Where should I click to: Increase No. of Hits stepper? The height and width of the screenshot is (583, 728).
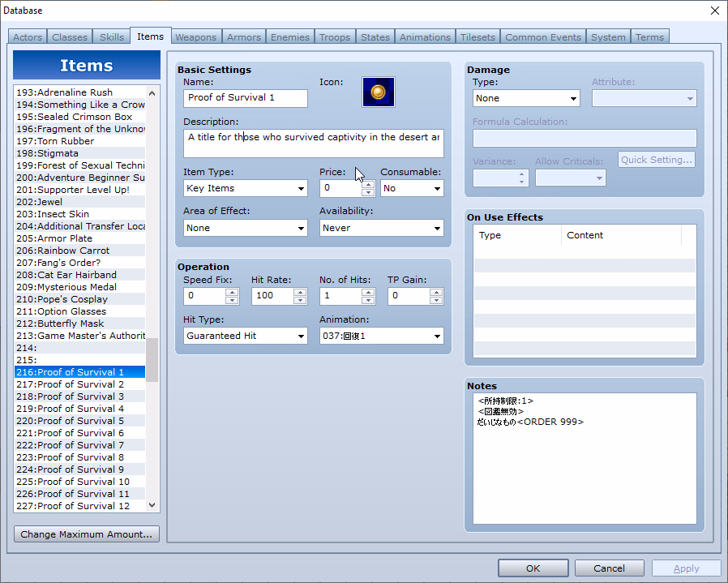pos(368,292)
